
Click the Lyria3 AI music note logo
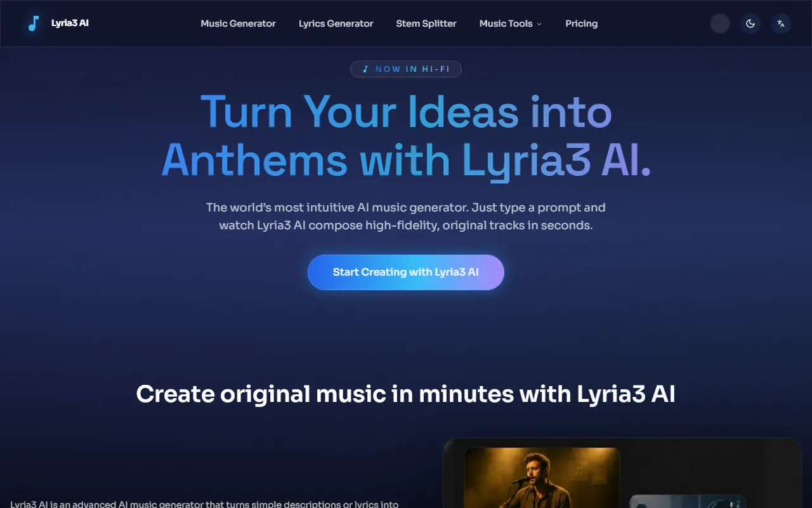pos(33,24)
